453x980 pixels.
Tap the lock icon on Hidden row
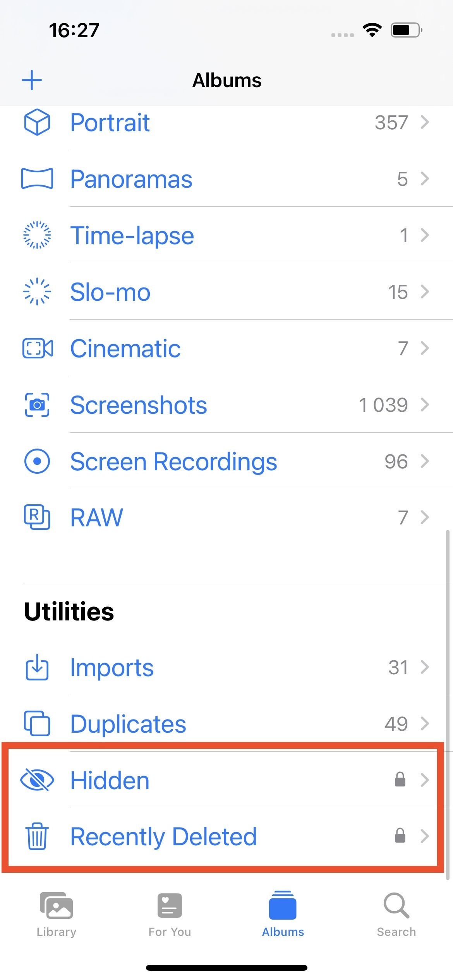[400, 780]
